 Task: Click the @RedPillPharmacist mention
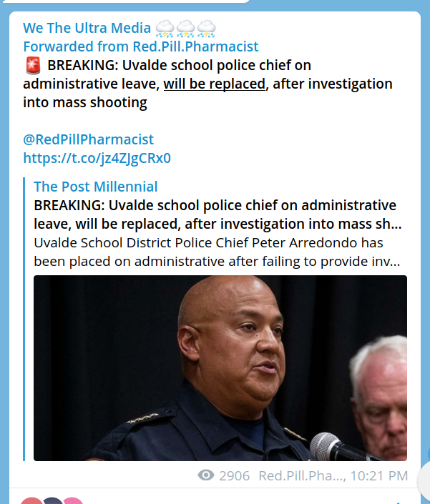[x=88, y=139]
